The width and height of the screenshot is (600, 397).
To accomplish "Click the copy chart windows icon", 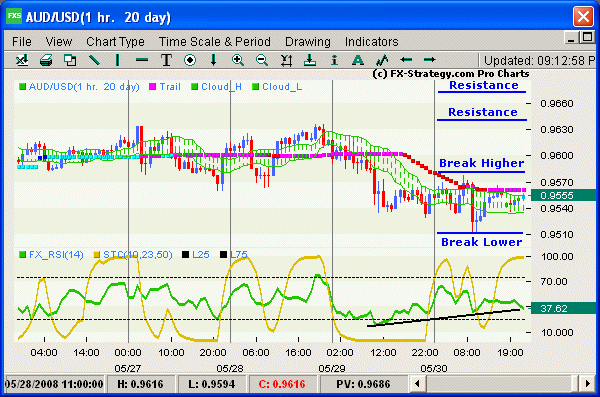I will [x=70, y=60].
